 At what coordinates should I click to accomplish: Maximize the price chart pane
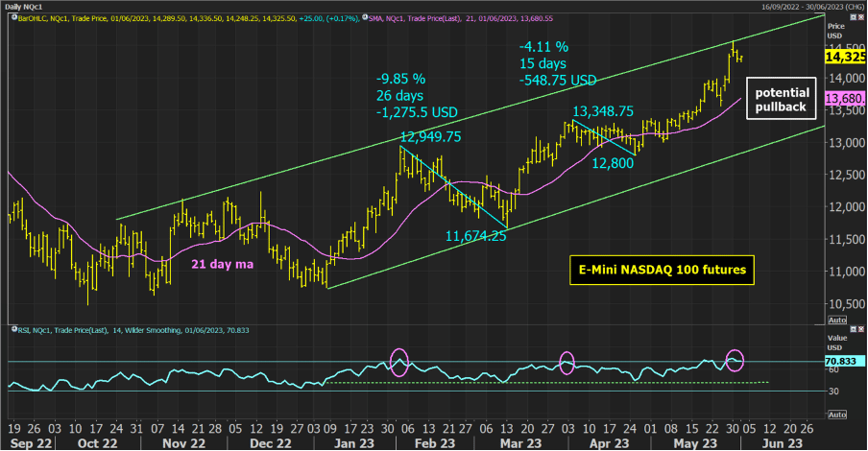click(x=854, y=17)
